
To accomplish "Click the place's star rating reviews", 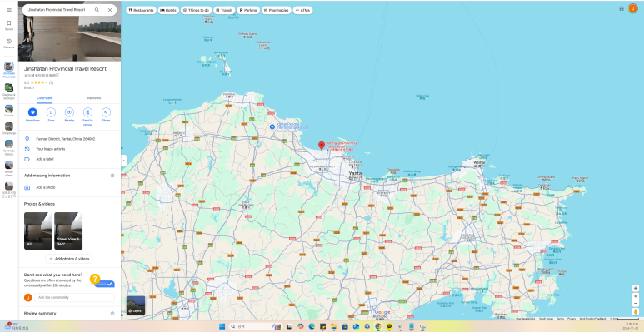I will 38,83.
